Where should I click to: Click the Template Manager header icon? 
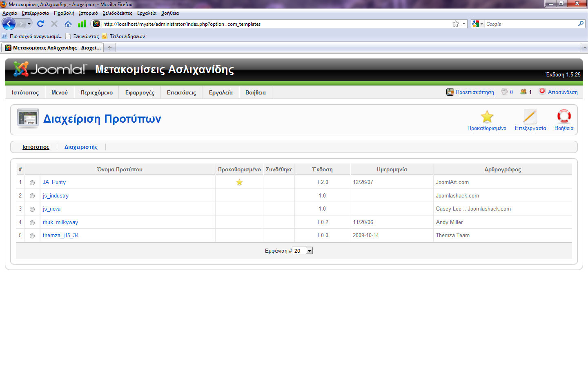click(28, 119)
